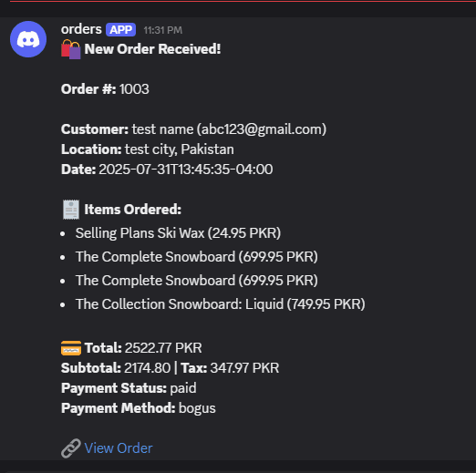
Task: Click the 11:31 PM message timestamp
Action: (163, 30)
